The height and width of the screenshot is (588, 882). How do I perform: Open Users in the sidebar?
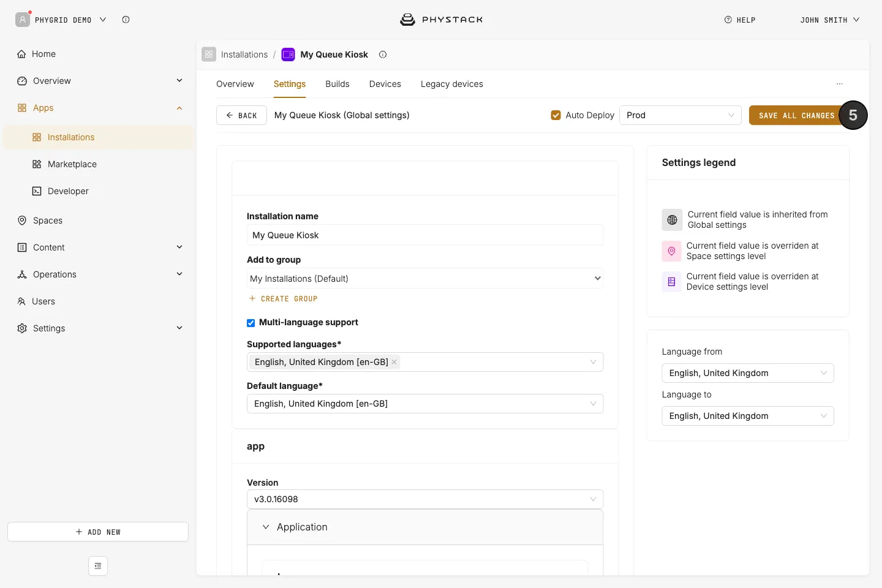98,301
